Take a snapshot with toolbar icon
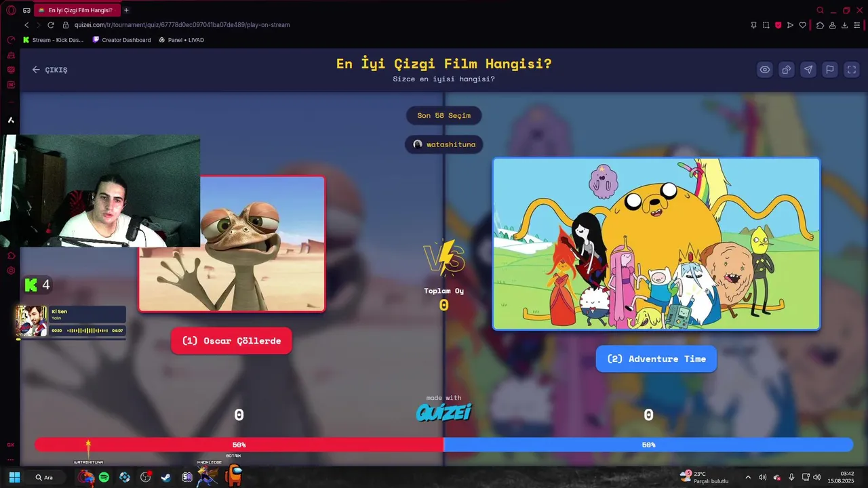The image size is (868, 488). tap(766, 25)
